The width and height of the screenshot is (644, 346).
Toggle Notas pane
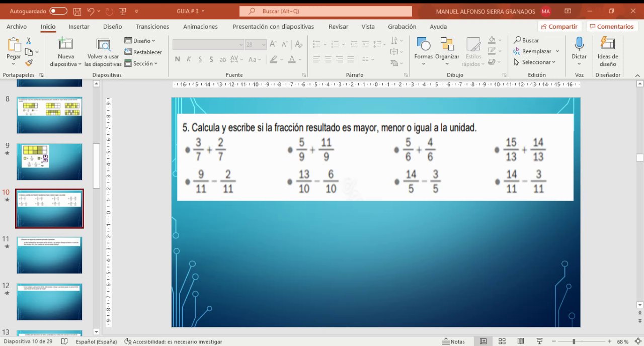pyautogui.click(x=453, y=341)
